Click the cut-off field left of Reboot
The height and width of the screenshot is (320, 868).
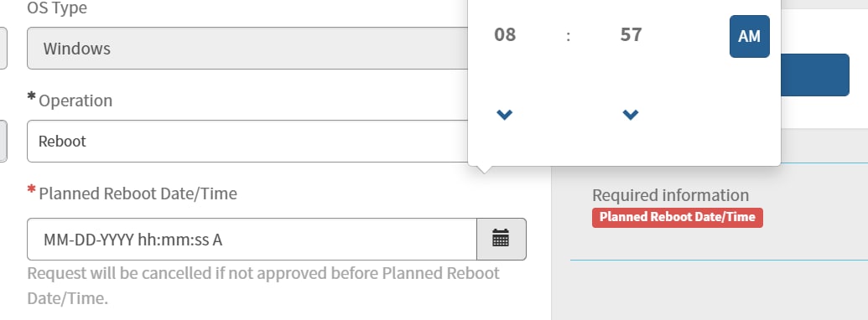point(3,141)
